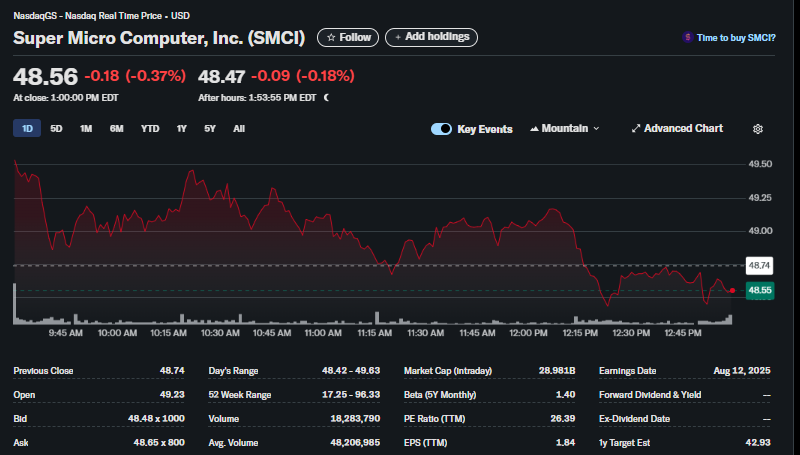Click the after-hours moon icon
The image size is (800, 455).
[327, 97]
